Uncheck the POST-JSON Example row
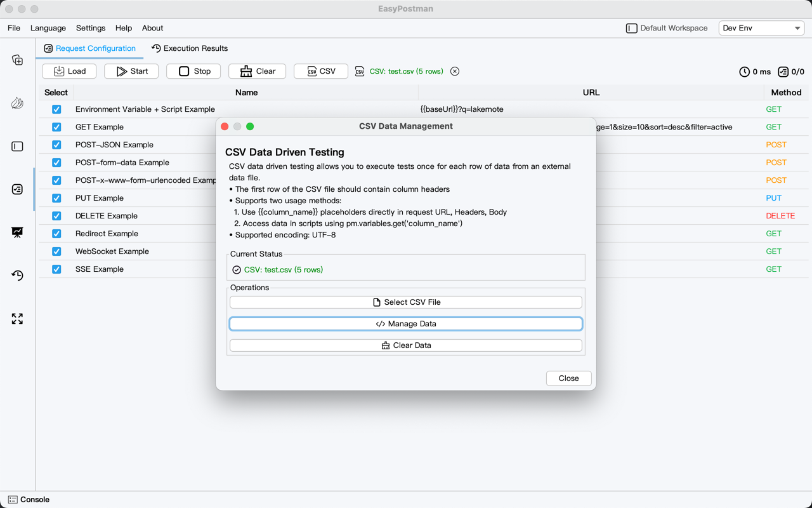This screenshot has width=812, height=508. click(x=56, y=145)
